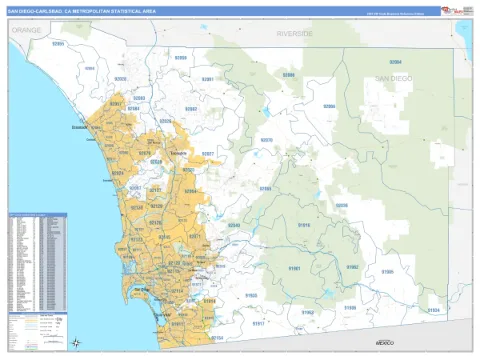Select ZIP code label 92029
Screen dimensions: 480x360
coord(156,162)
